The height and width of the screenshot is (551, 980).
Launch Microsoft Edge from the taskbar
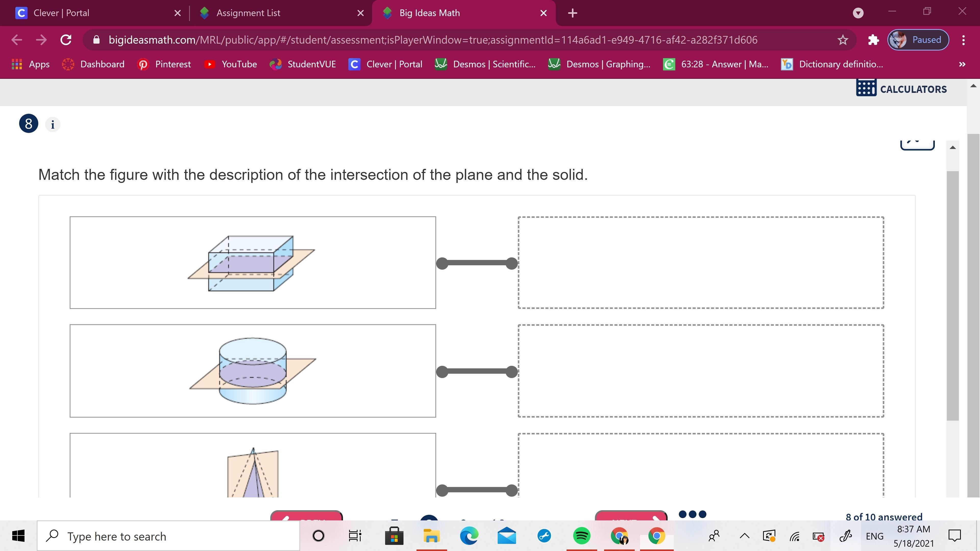click(469, 536)
